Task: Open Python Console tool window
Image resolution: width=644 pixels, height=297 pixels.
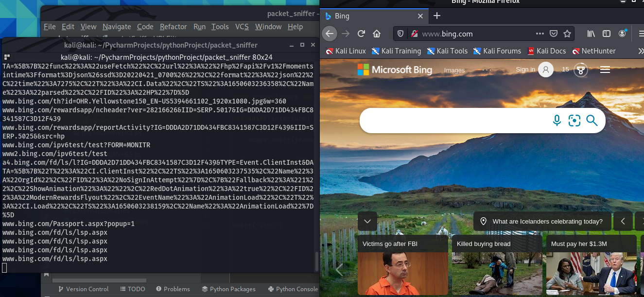Action: [293, 289]
